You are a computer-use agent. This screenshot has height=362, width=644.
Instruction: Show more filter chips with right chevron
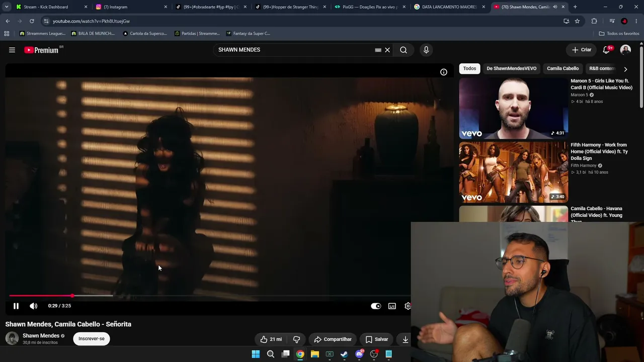625,69
